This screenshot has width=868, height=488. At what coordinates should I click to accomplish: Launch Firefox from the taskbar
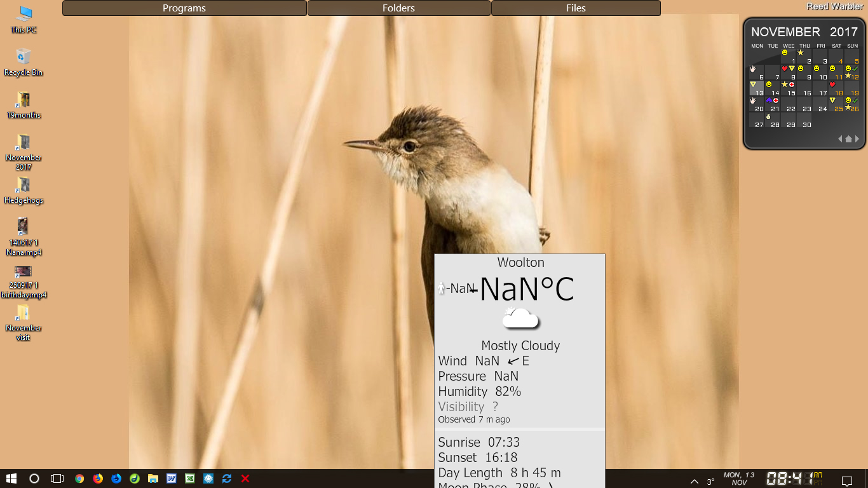tap(98, 478)
